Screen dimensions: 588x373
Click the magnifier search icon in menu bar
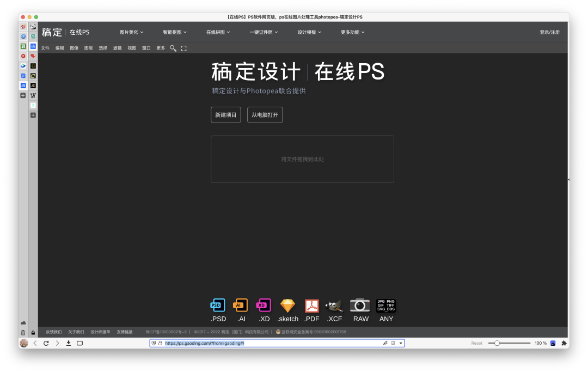click(x=173, y=48)
